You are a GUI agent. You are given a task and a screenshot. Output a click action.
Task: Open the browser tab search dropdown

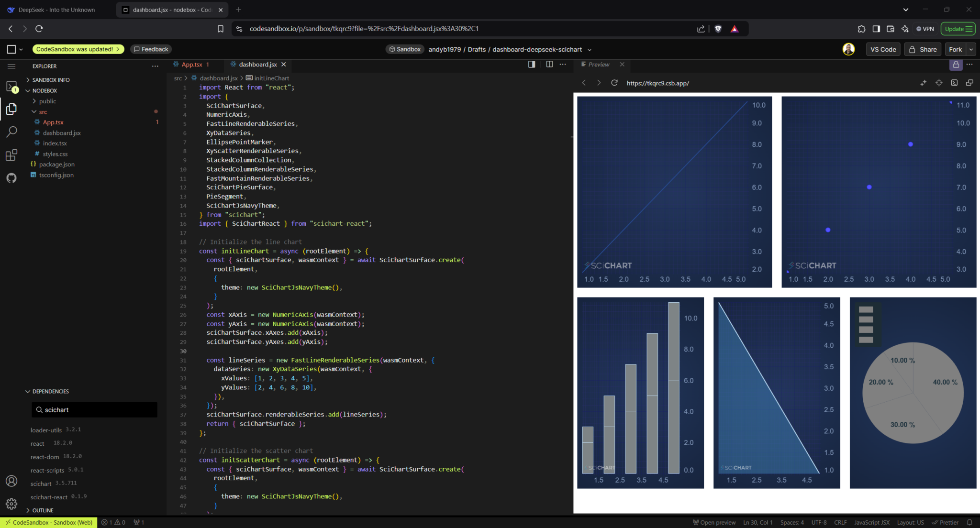[905, 10]
